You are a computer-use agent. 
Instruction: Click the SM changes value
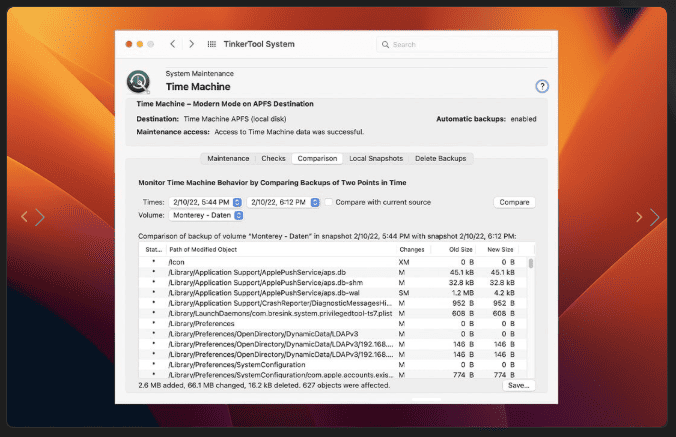(404, 293)
